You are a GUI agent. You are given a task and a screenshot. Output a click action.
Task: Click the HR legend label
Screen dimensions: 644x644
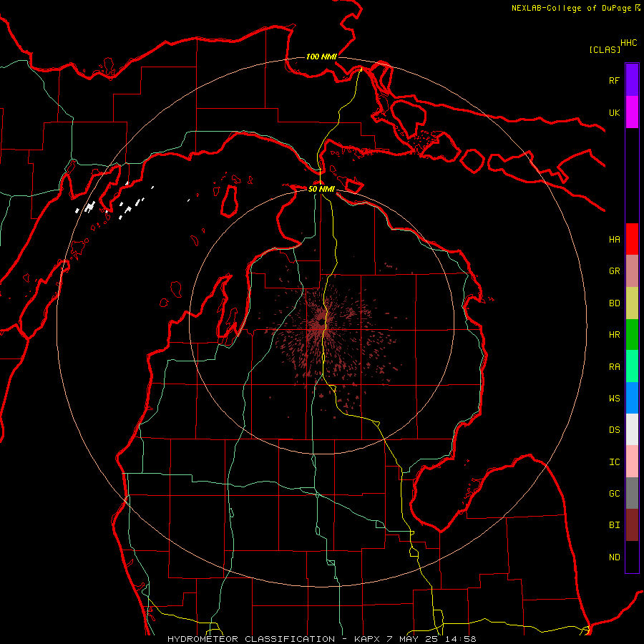[614, 335]
